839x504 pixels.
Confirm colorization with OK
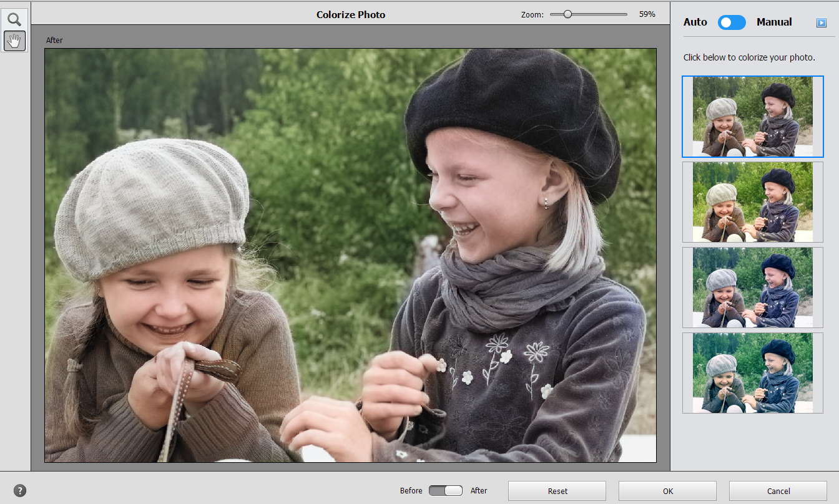tap(667, 491)
